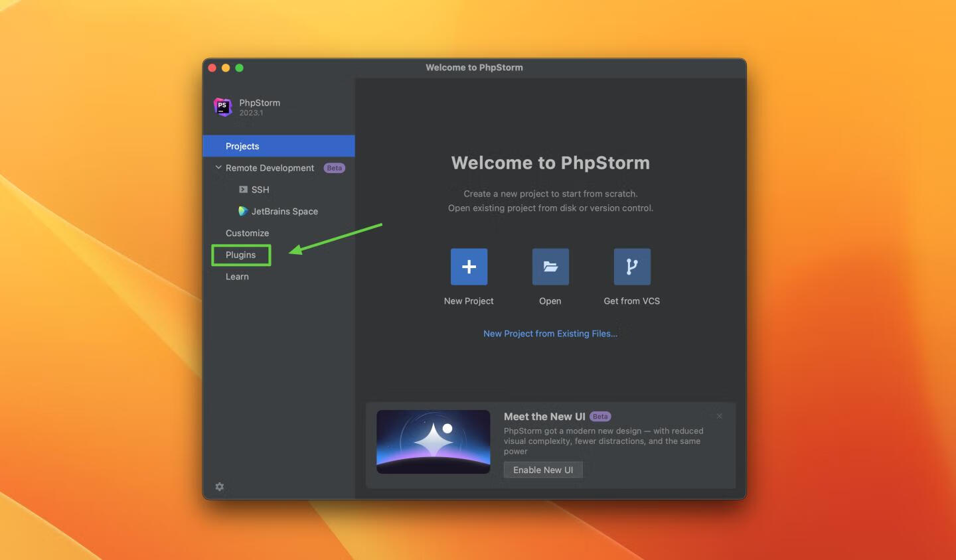956x560 pixels.
Task: Click the Beta badge beside Remote Development
Action: pyautogui.click(x=334, y=168)
